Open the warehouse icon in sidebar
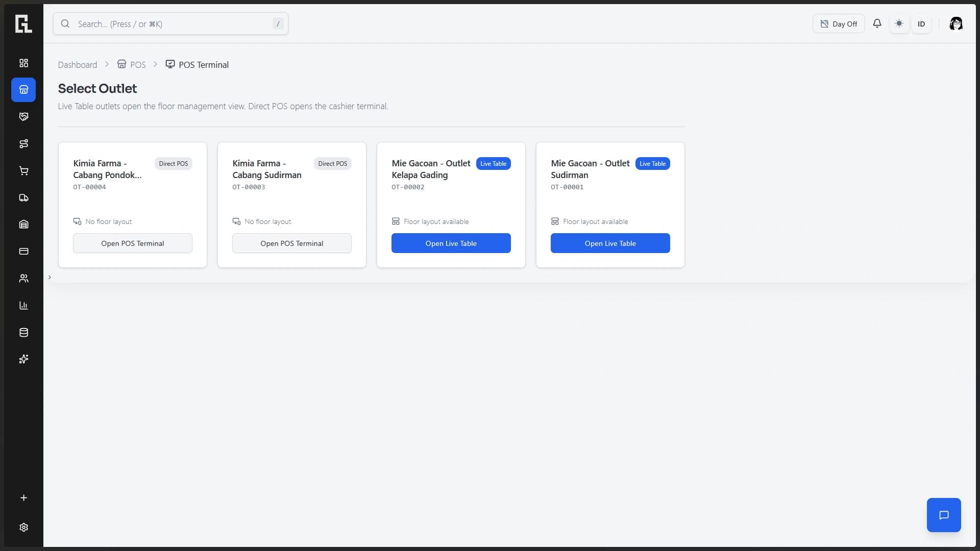 tap(23, 224)
